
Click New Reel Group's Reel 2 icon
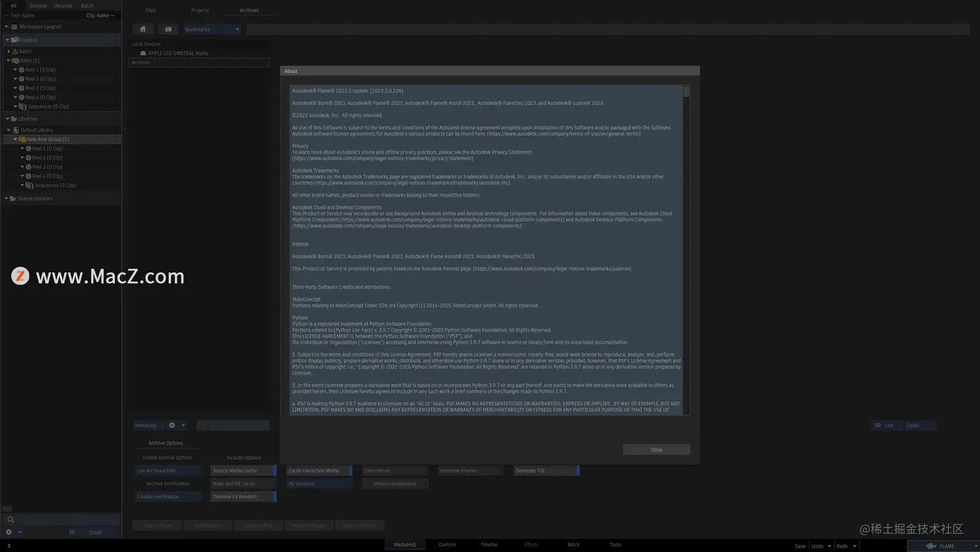click(29, 158)
